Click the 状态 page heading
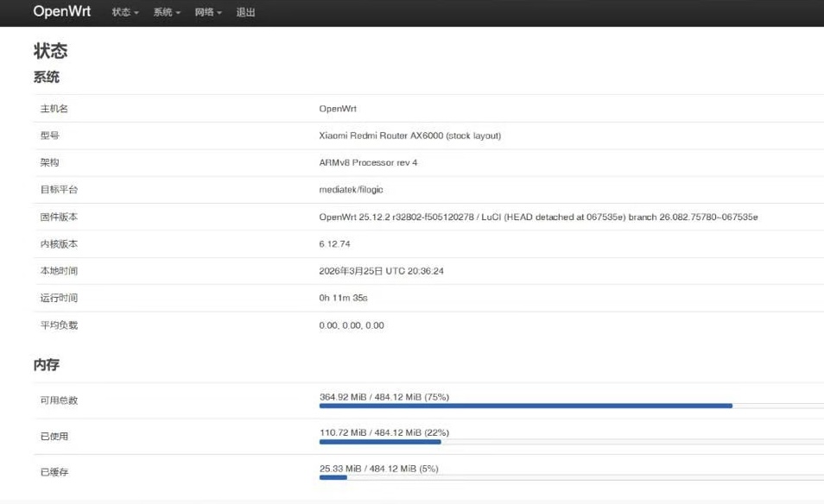Image resolution: width=824 pixels, height=504 pixels. [x=50, y=51]
